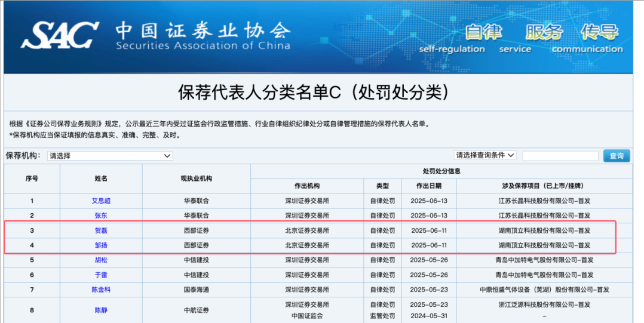Click the 查询 search button

[617, 156]
